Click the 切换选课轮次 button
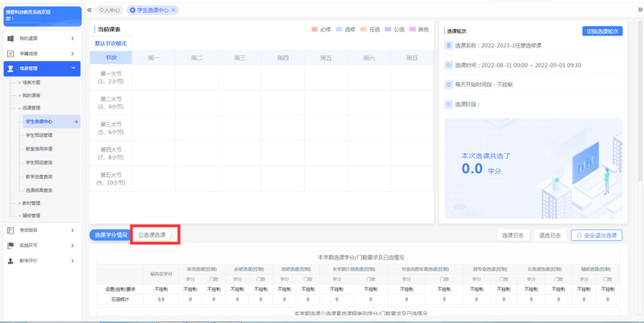Screen dimensions: 644x323 pos(602,31)
